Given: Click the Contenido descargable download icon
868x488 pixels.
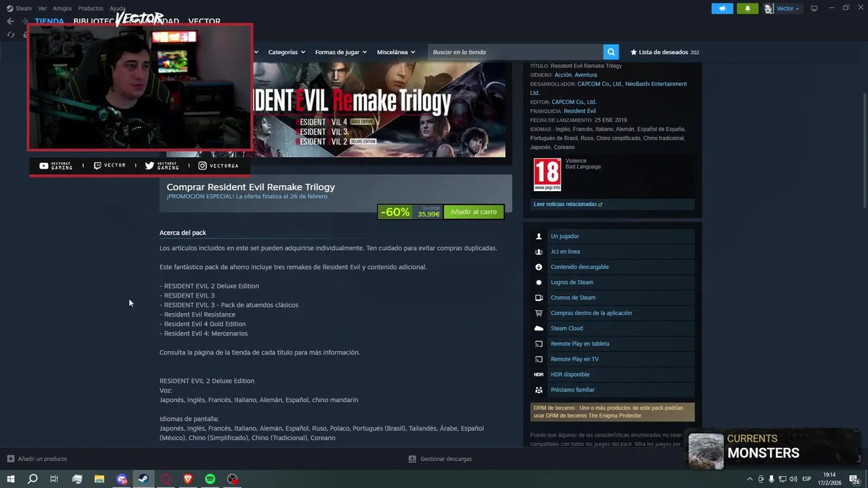Looking at the screenshot, I should [539, 267].
